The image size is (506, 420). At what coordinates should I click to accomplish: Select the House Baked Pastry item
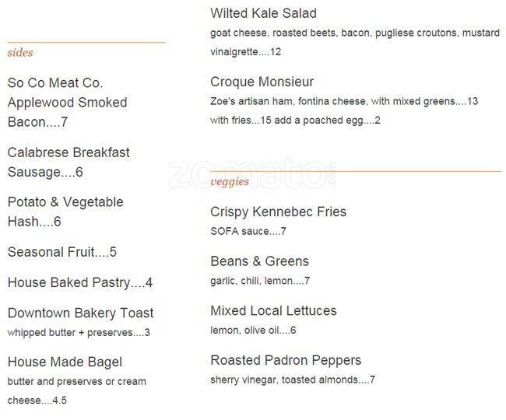[x=80, y=283]
